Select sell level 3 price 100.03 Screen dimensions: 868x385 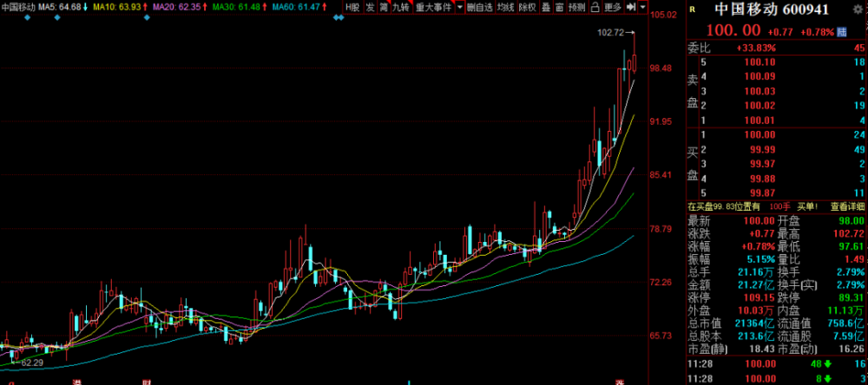pos(759,91)
